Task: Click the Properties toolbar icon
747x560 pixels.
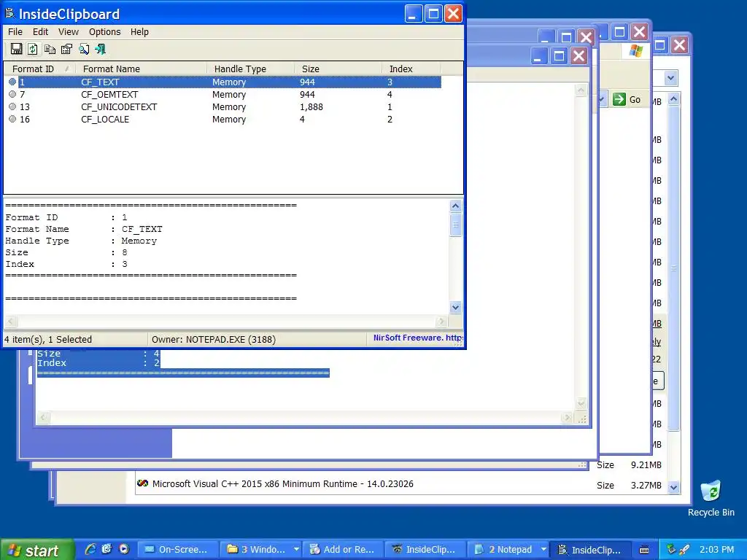Action: (66, 49)
